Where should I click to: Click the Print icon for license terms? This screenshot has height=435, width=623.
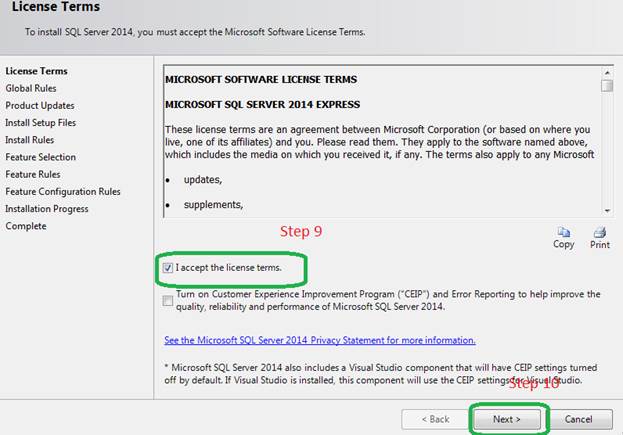click(599, 232)
